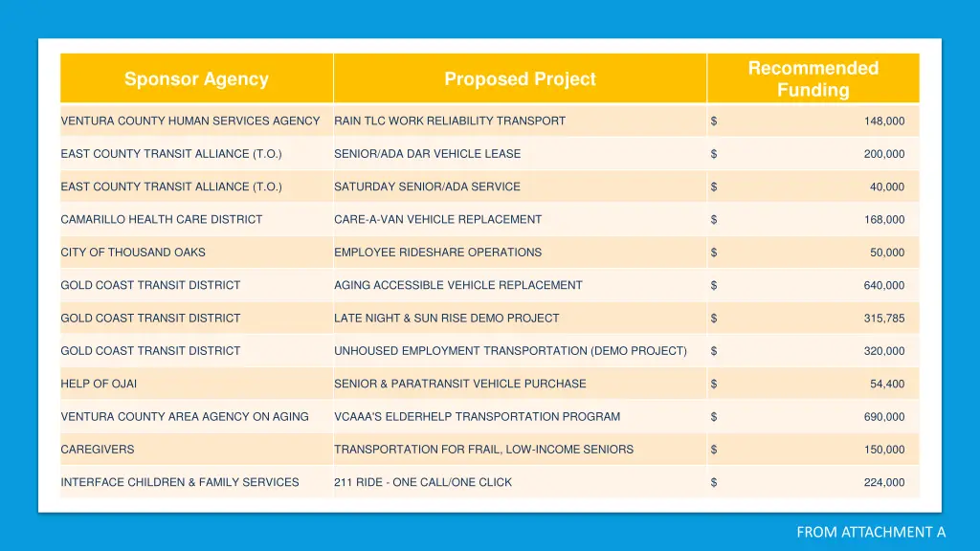The width and height of the screenshot is (980, 551).
Task: Click the 320,000 funding value
Action: tap(883, 351)
